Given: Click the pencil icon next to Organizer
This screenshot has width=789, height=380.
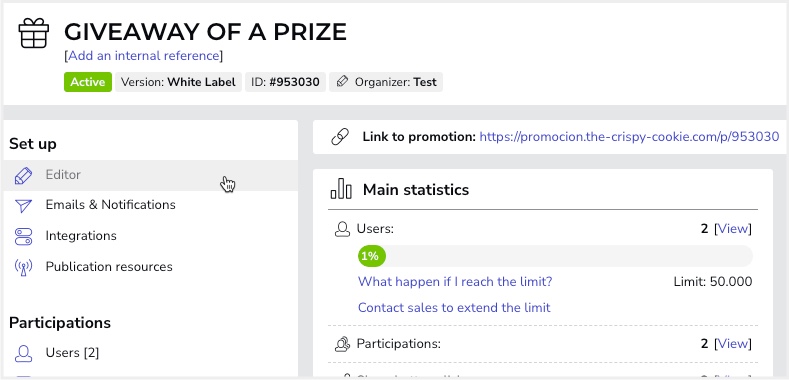Looking at the screenshot, I should (342, 82).
